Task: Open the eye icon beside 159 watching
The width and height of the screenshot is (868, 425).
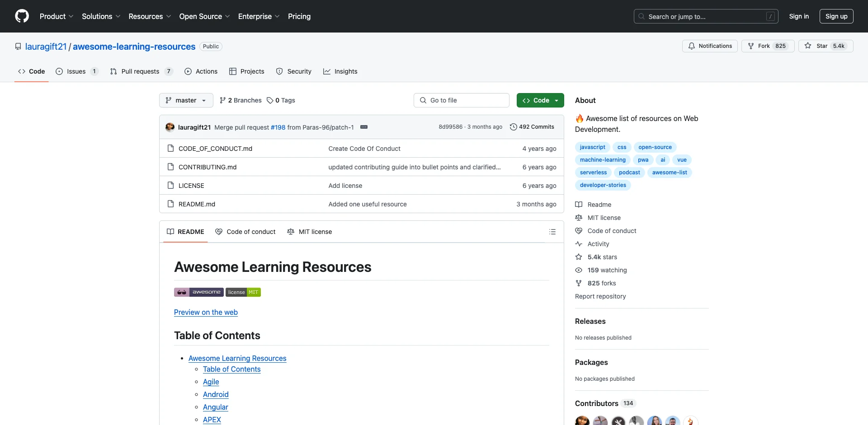Action: tap(579, 270)
